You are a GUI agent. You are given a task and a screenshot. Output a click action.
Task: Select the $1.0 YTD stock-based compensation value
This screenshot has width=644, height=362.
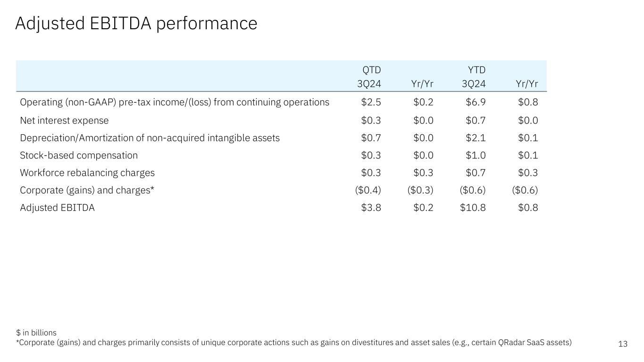coord(476,155)
